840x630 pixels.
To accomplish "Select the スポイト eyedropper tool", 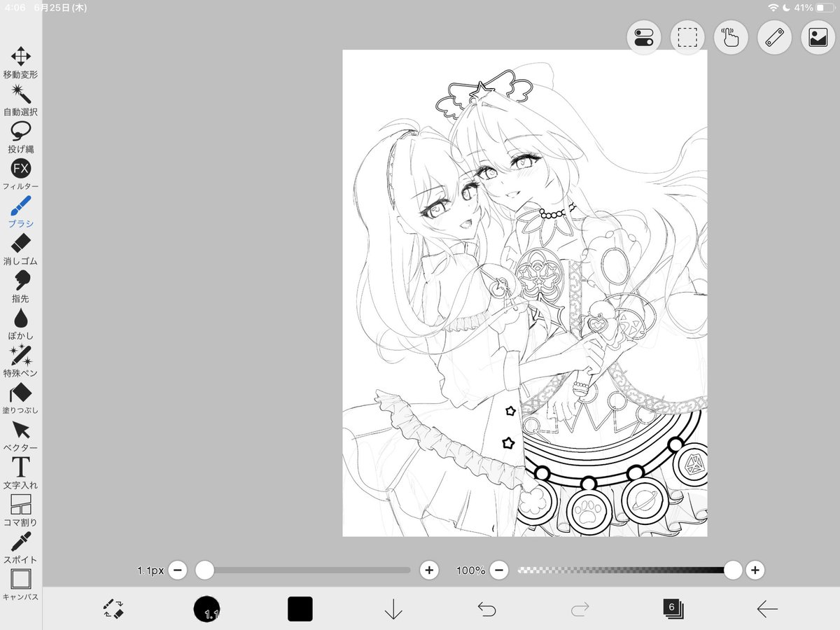I will pyautogui.click(x=21, y=548).
